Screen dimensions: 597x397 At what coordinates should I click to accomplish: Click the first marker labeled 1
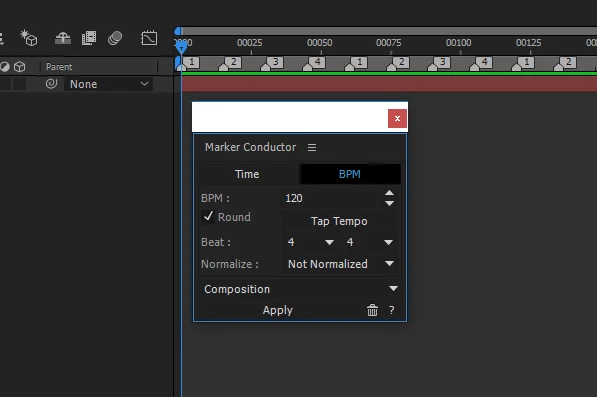point(192,62)
